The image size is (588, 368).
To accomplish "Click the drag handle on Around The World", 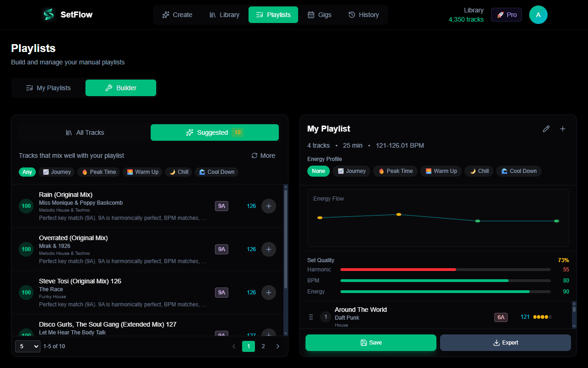I will tap(311, 317).
